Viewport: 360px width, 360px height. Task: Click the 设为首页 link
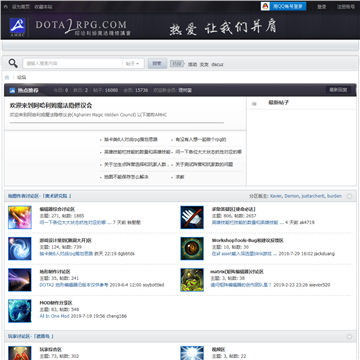(x=21, y=7)
